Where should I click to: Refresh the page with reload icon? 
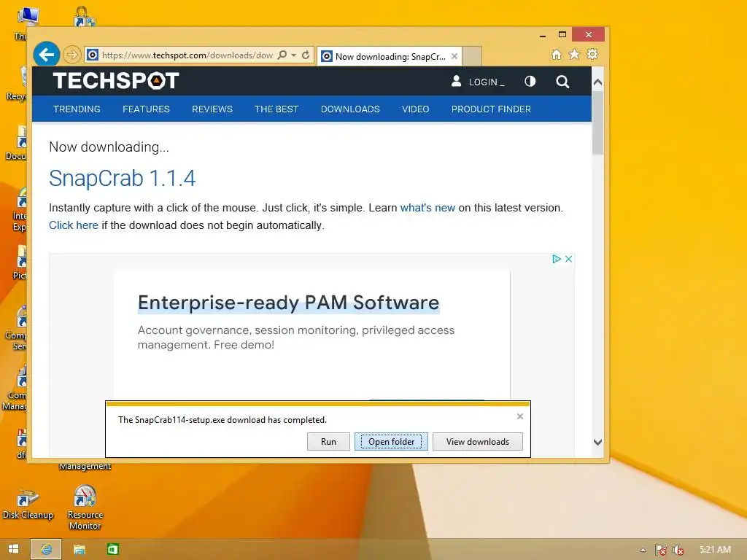coord(306,55)
